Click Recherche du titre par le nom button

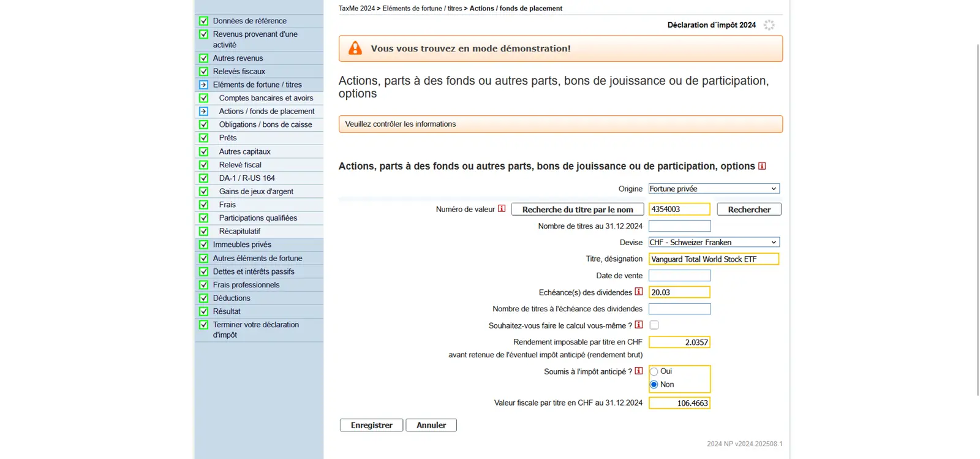[578, 210]
